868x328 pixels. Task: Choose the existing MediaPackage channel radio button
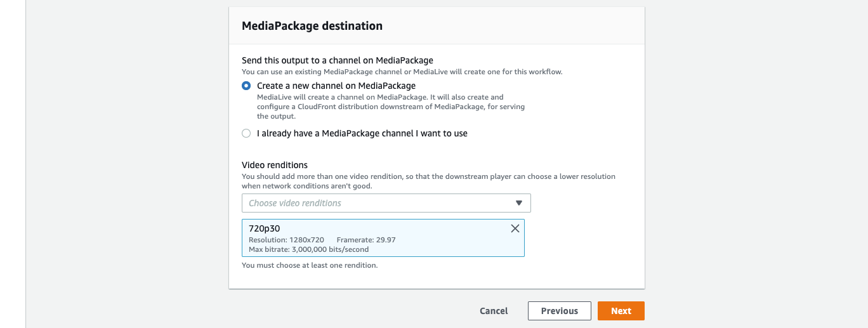(246, 133)
